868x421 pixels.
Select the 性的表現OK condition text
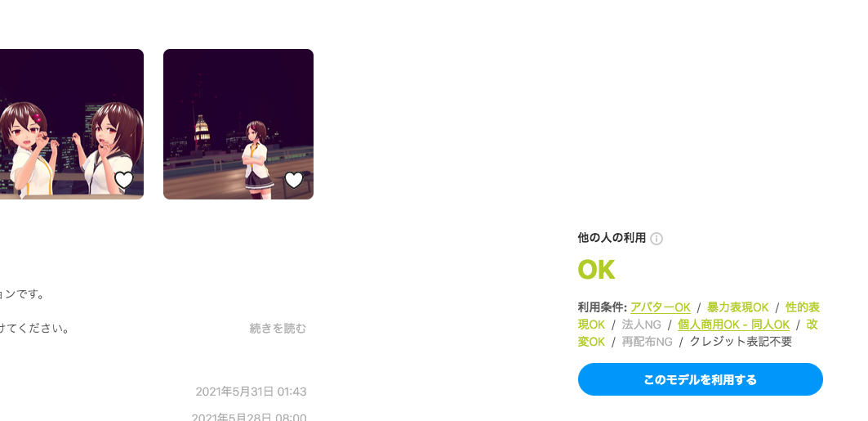pos(699,316)
